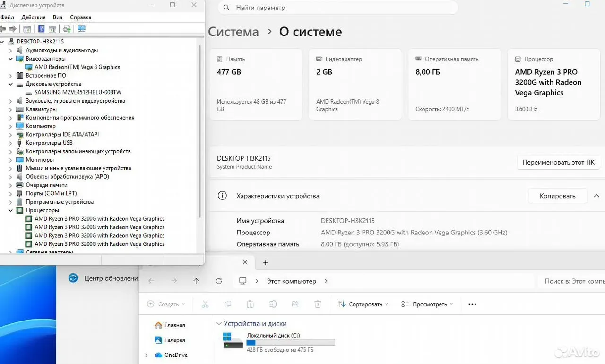This screenshot has height=364, width=605.
Task: Click the Копировать button in device specs
Action: pyautogui.click(x=558, y=196)
